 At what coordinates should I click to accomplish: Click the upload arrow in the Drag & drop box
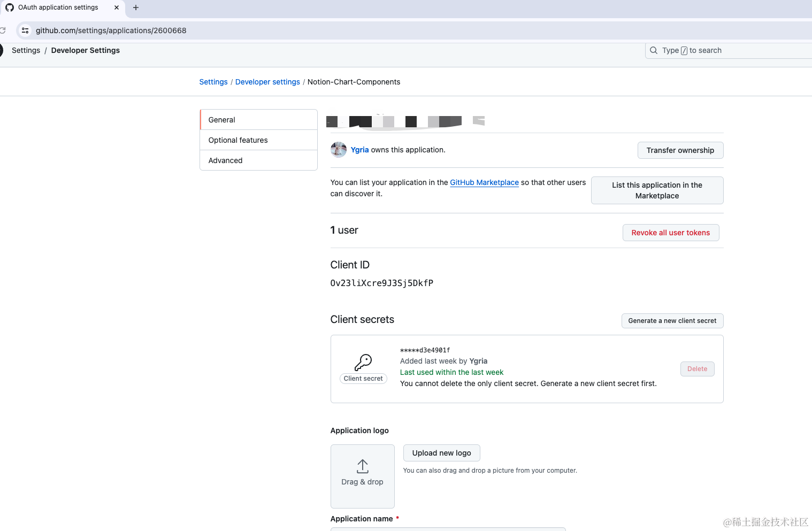coord(362,466)
